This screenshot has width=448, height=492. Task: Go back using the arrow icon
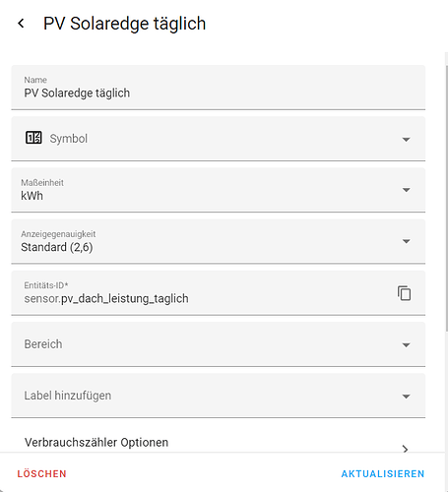pyautogui.click(x=21, y=24)
